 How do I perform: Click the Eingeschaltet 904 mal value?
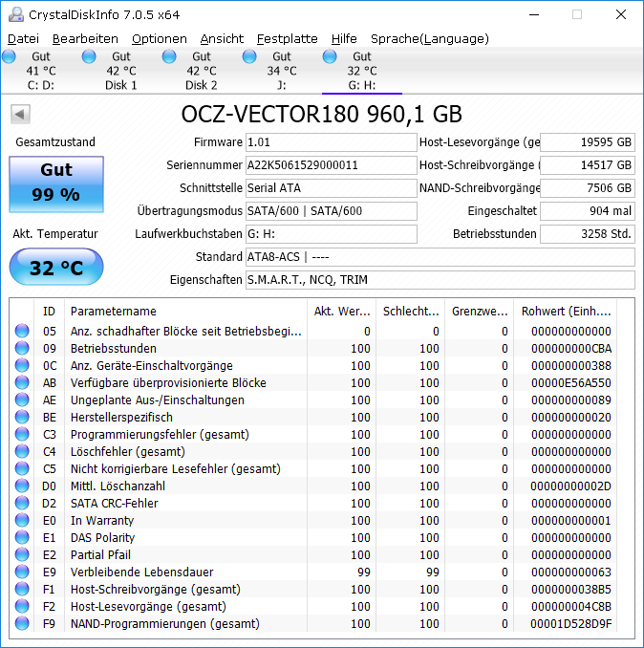coord(588,211)
